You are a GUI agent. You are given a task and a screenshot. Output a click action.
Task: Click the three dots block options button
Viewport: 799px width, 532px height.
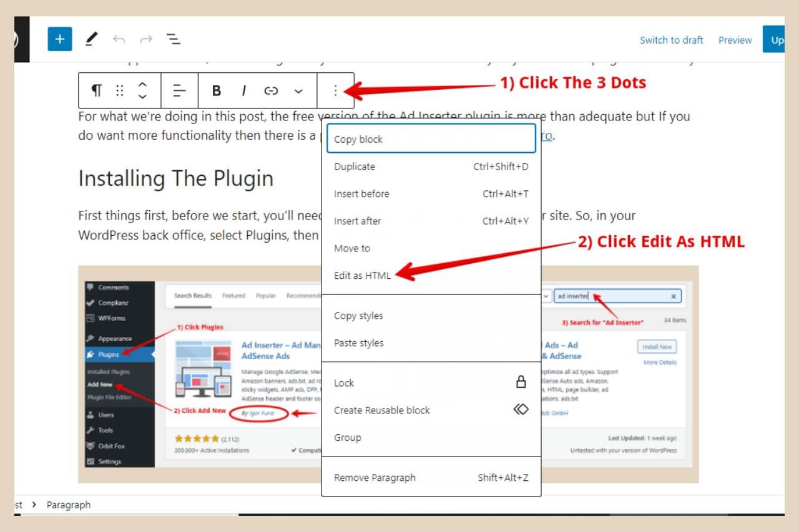coord(335,91)
